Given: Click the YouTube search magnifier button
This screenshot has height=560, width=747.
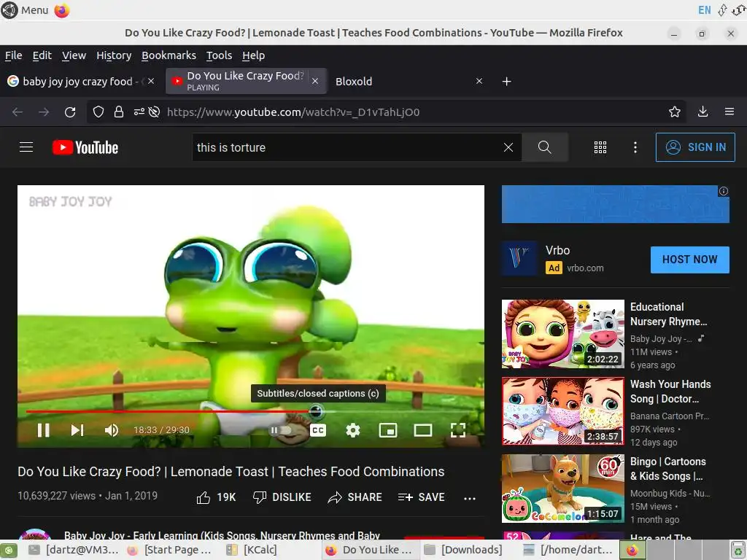Looking at the screenshot, I should coord(544,147).
